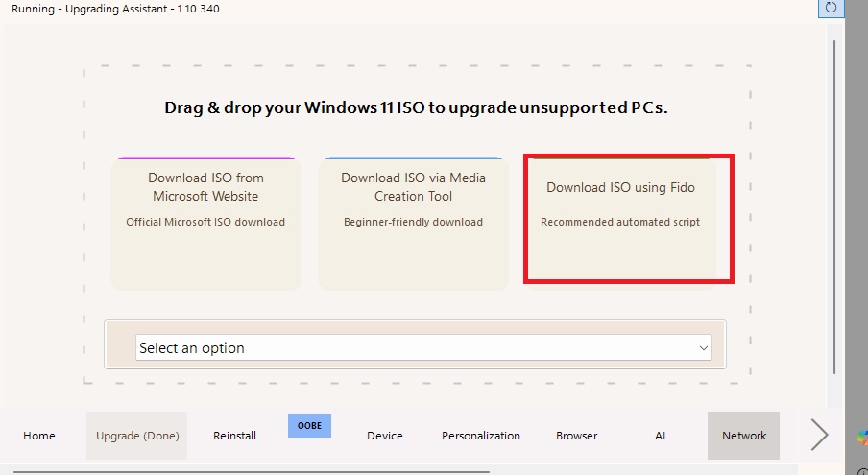Image resolution: width=868 pixels, height=475 pixels.
Task: Select Download ISO via Media Creation Tool
Action: tap(413, 224)
